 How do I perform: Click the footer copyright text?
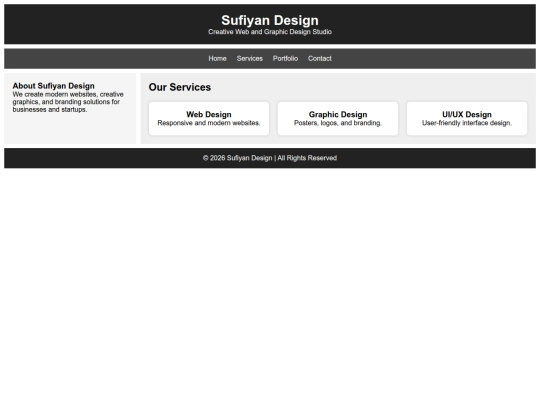[270, 158]
